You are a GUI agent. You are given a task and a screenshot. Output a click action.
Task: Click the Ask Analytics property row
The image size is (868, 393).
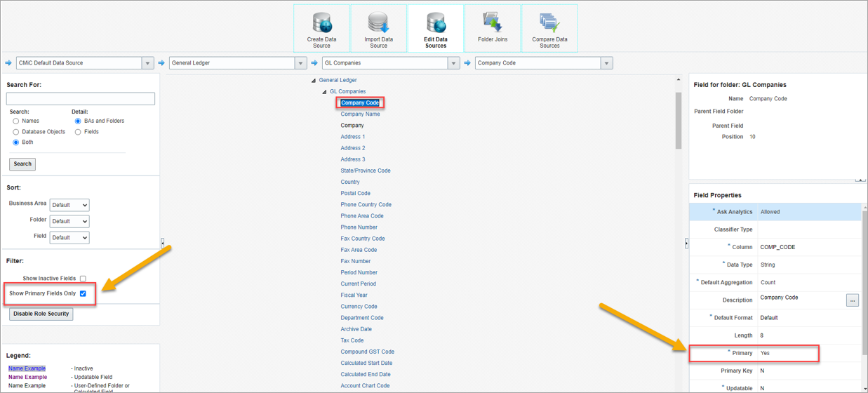pos(775,212)
